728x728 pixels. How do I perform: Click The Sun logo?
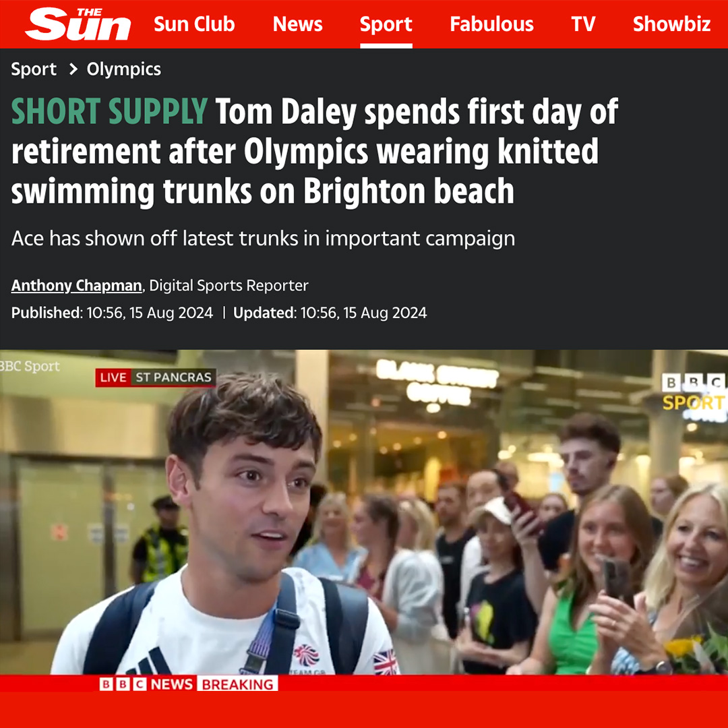click(78, 24)
